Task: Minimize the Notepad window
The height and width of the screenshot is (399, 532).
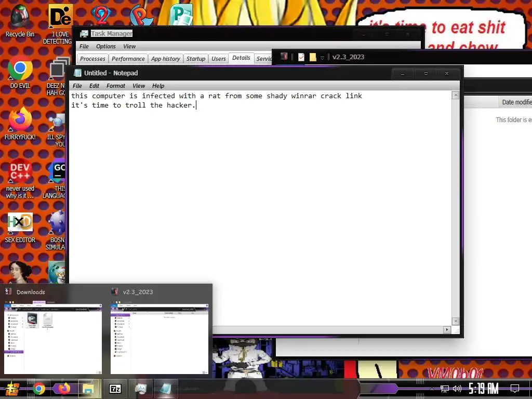Action: [x=403, y=73]
